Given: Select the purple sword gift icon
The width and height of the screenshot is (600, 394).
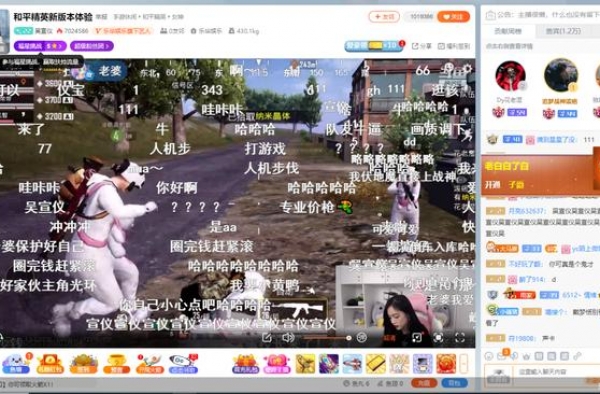Looking at the screenshot, I should point(329,363).
